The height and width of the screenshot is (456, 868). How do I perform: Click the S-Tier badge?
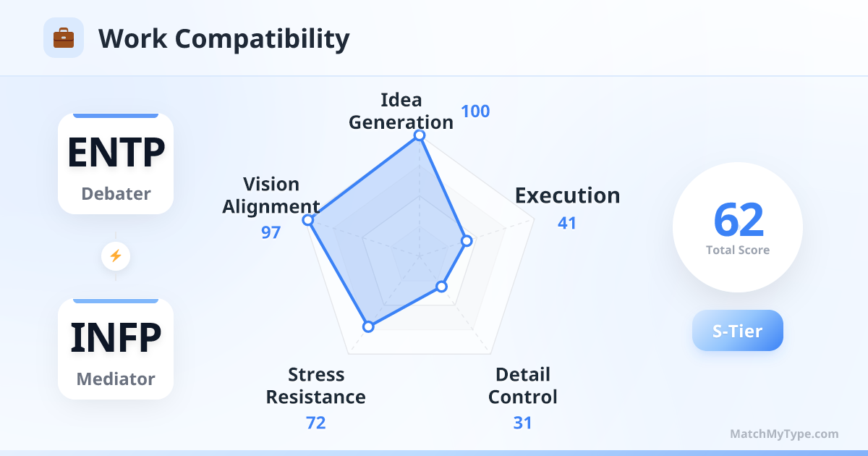[x=738, y=331]
